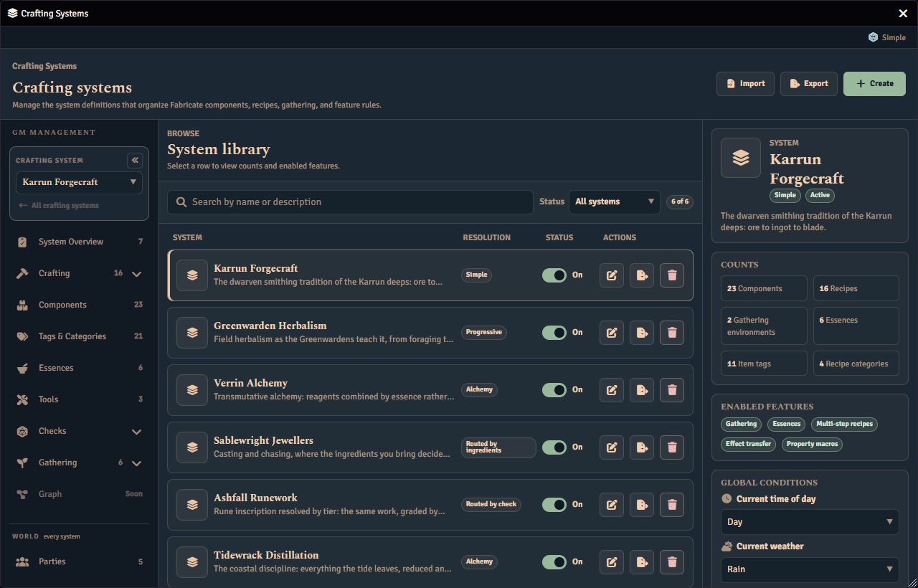
Task: Edit the Tidewrack Distillation system
Action: pos(611,562)
